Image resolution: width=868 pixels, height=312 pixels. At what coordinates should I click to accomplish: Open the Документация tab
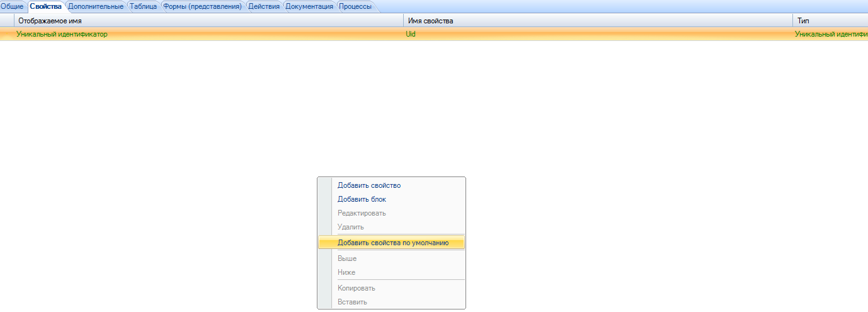click(x=309, y=6)
